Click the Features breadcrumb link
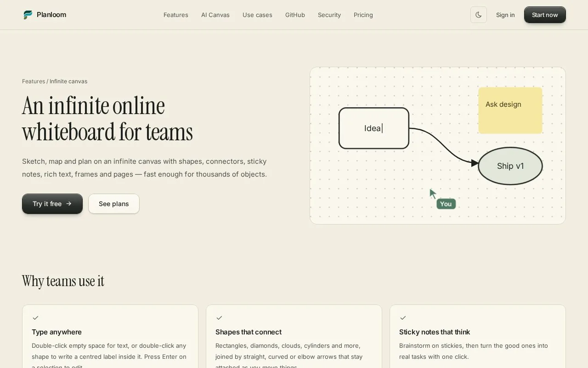 click(34, 81)
